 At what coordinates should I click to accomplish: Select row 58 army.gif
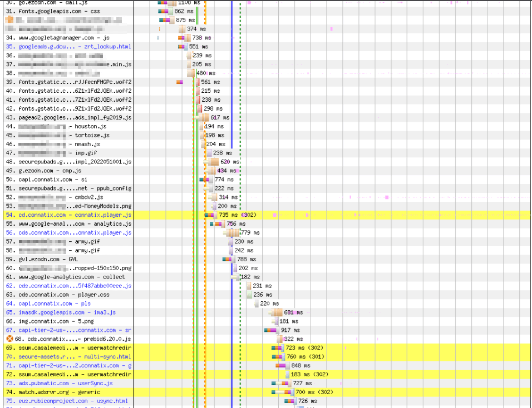(x=53, y=250)
